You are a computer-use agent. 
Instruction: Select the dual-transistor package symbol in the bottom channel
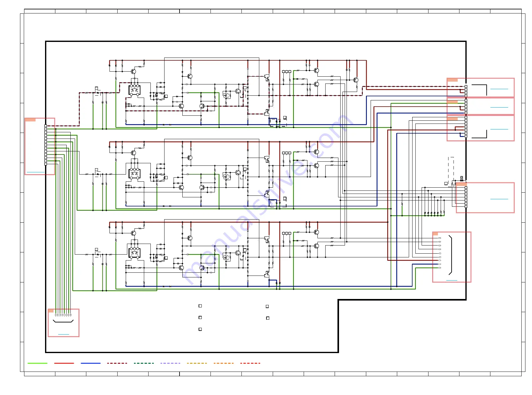pyautogui.click(x=134, y=253)
